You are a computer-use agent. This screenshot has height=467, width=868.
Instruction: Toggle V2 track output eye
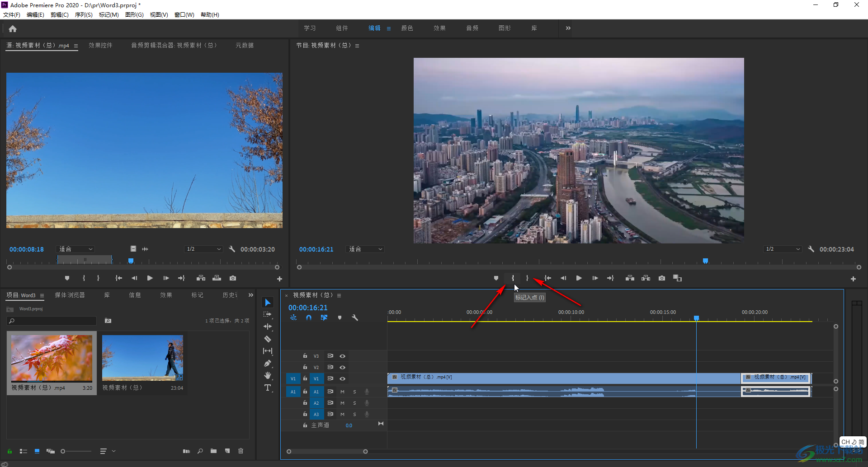pyautogui.click(x=343, y=367)
